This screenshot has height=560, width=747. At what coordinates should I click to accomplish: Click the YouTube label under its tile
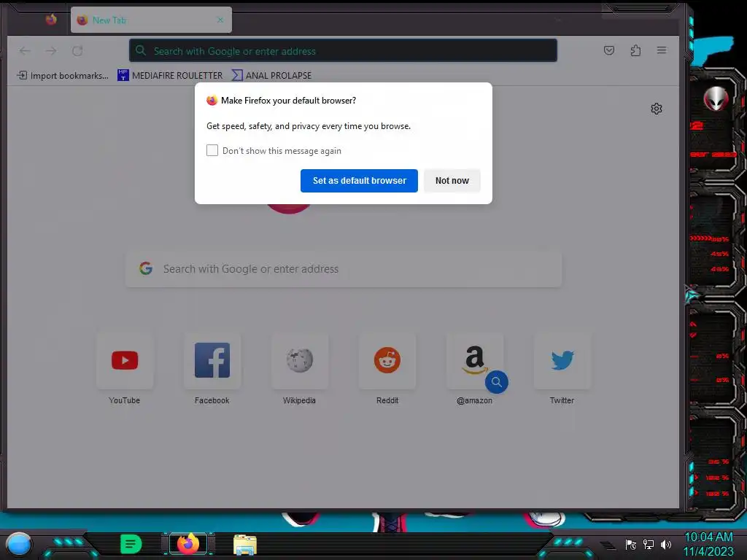click(x=124, y=400)
